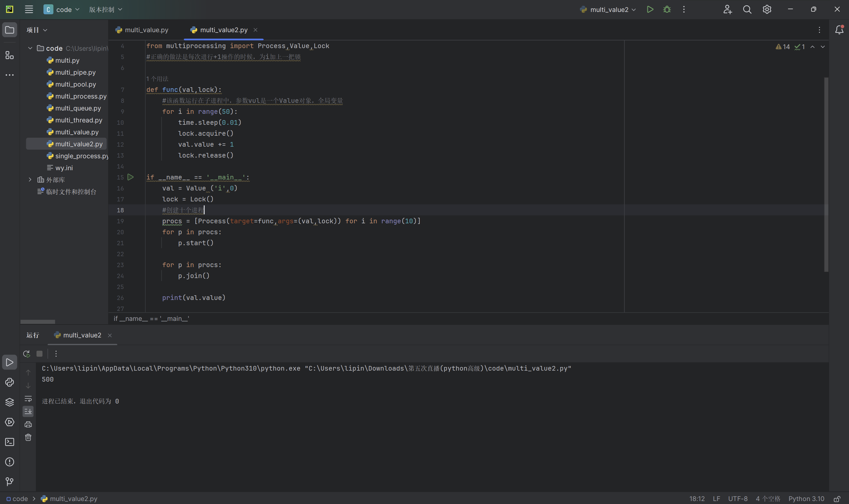Open wy.ini file
849x504 pixels.
[60, 168]
